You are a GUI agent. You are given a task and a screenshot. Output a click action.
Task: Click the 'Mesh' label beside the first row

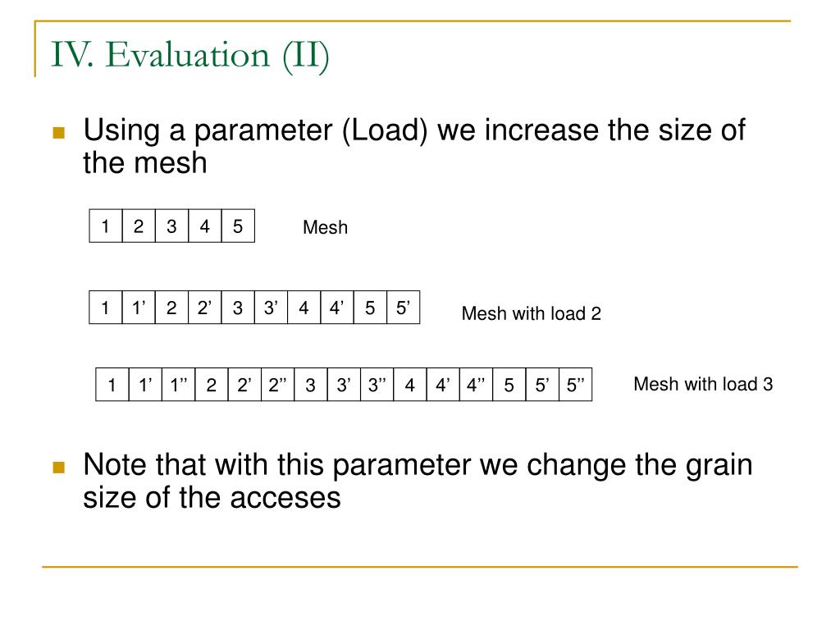coord(325,227)
